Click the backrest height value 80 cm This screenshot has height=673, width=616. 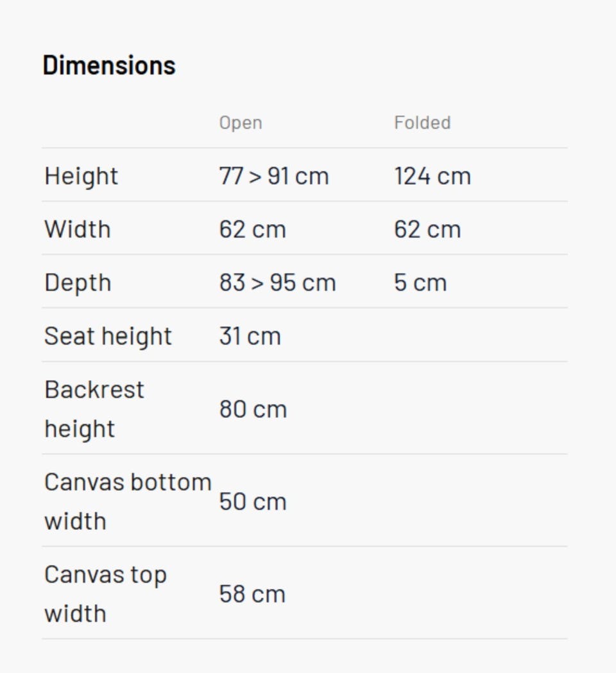[x=253, y=409]
